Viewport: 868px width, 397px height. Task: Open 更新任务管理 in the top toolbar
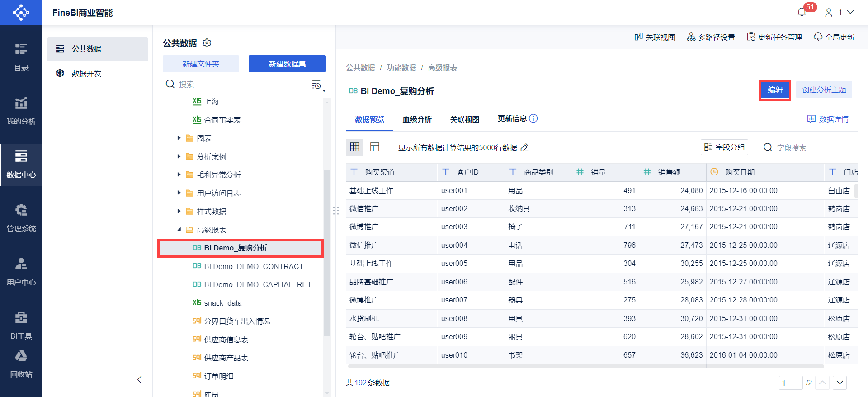(774, 37)
